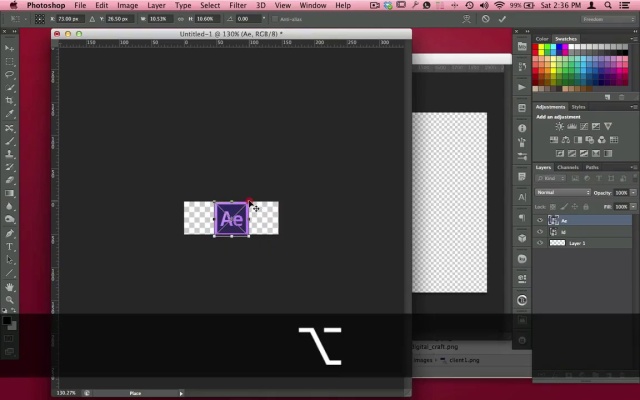Delete swatch trash button

621,97
